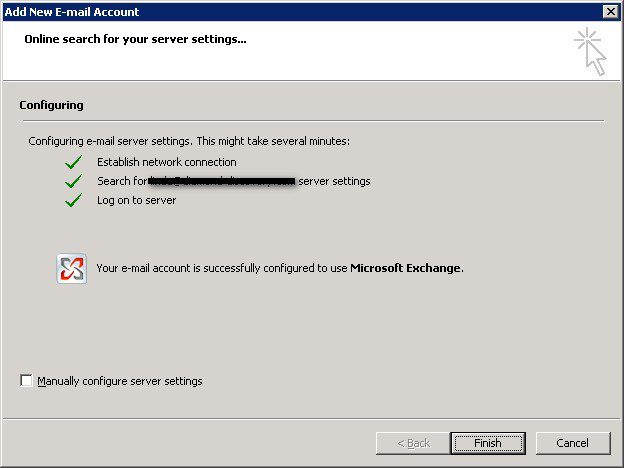Click the Establish network connection step text

point(167,162)
